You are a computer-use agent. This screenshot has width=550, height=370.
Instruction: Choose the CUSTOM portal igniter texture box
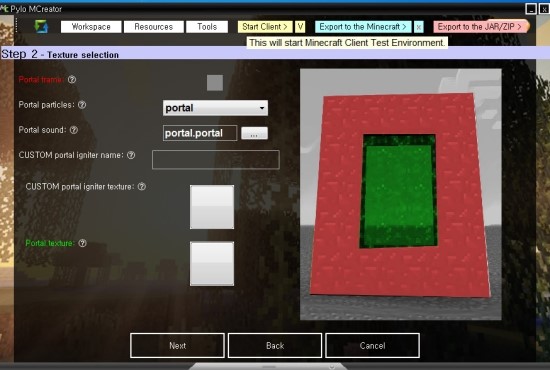(x=212, y=207)
